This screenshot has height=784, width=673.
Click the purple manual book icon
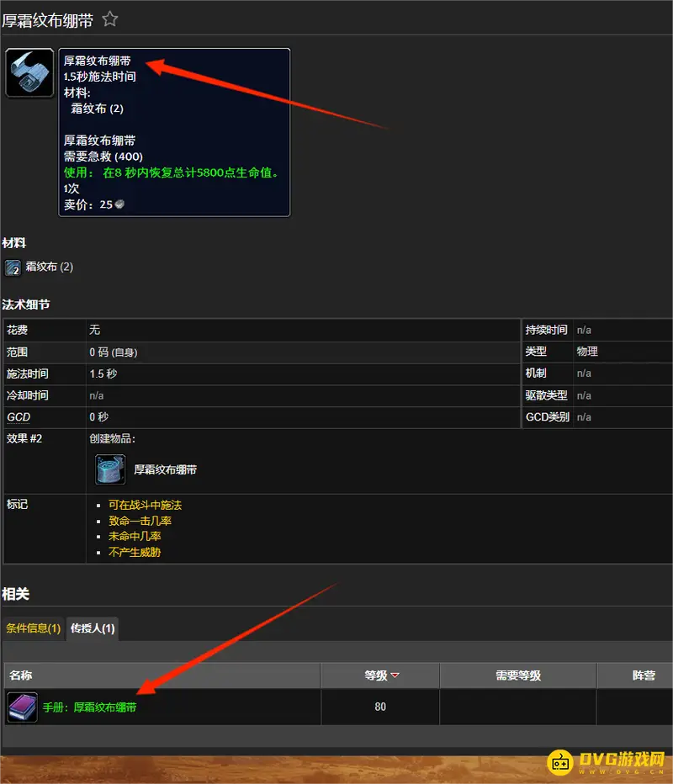[23, 707]
